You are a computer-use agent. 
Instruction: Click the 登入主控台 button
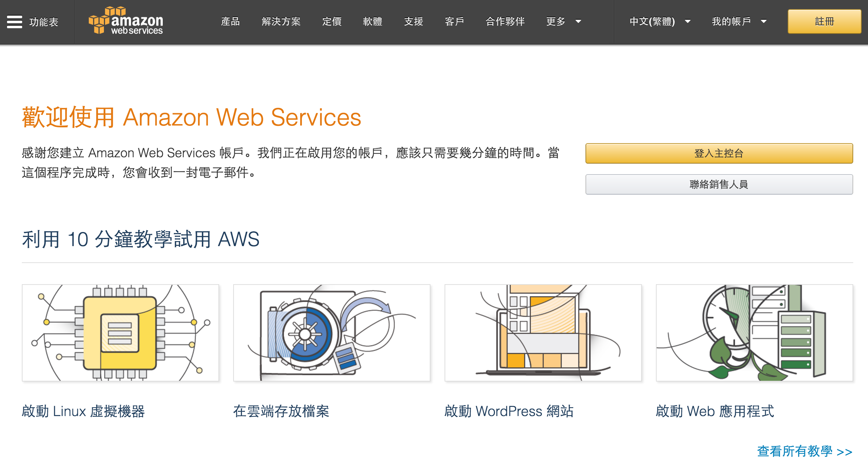point(719,153)
